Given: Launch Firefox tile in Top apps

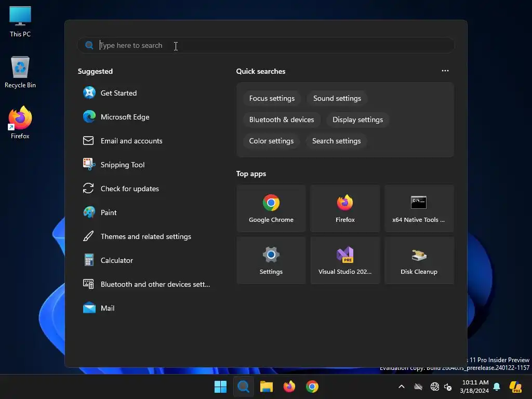Looking at the screenshot, I should pos(345,208).
